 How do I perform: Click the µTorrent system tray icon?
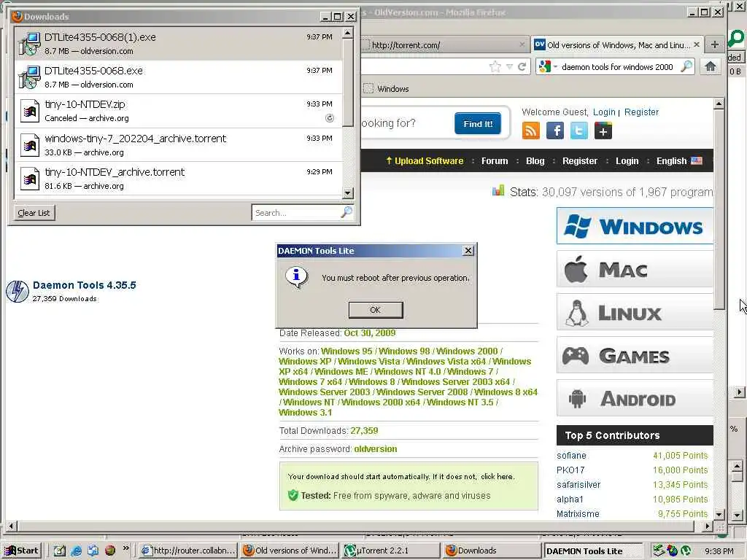coord(686,551)
